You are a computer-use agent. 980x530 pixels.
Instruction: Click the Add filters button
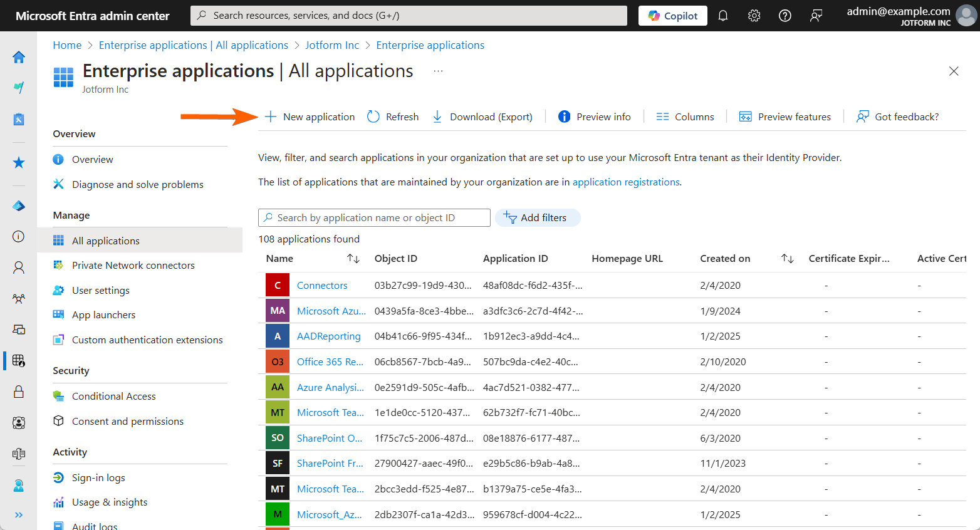[x=537, y=218]
